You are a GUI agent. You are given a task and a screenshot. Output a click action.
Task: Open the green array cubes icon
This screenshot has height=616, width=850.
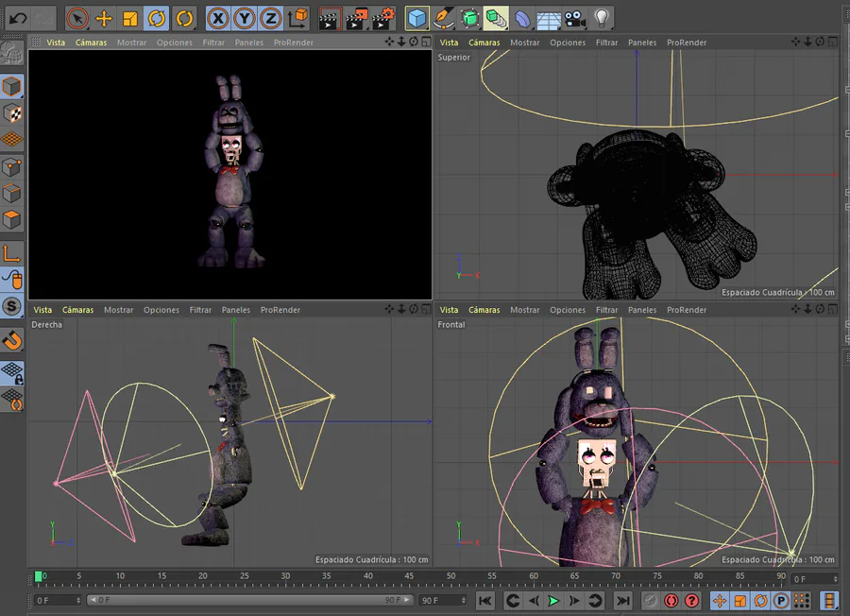click(496, 19)
